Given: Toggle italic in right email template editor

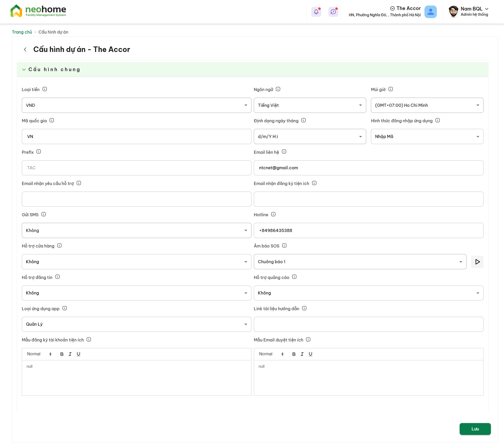Looking at the screenshot, I should coord(302,354).
